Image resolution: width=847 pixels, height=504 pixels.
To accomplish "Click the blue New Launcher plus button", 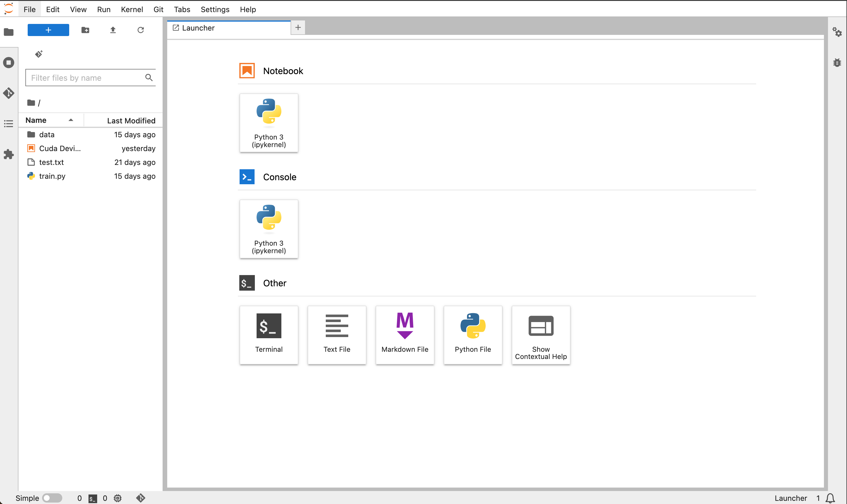I will click(x=48, y=30).
